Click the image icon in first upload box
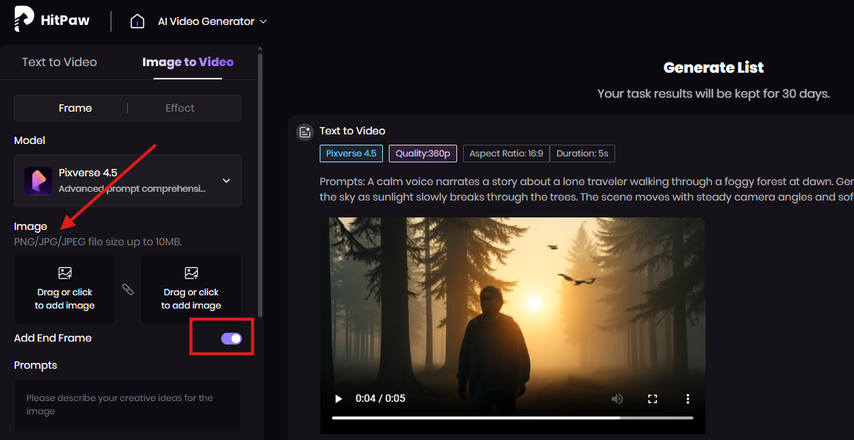854x440 pixels. click(65, 273)
